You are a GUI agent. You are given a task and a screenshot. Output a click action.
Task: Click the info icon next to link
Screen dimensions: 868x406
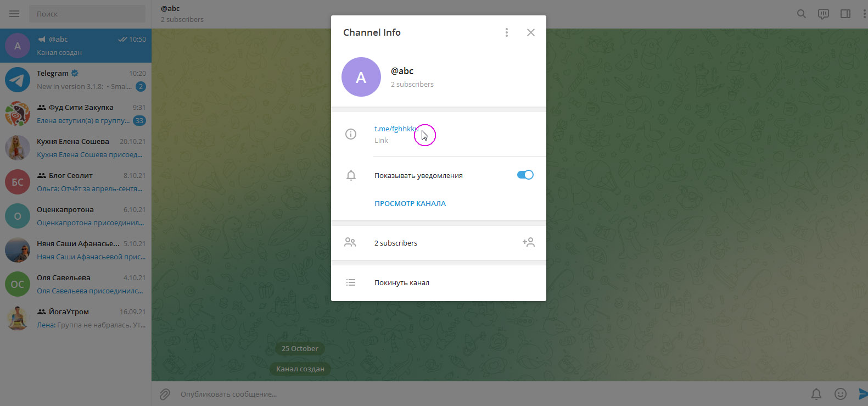tap(351, 134)
